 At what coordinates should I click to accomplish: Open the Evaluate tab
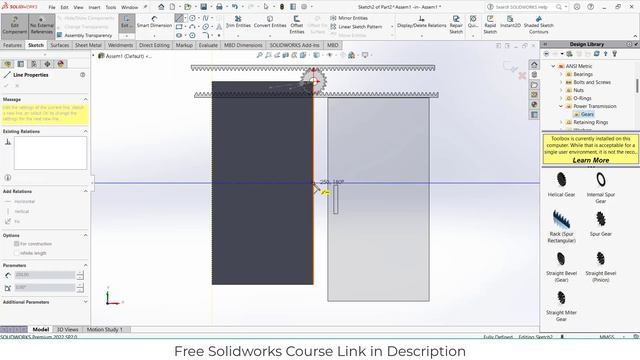click(208, 45)
